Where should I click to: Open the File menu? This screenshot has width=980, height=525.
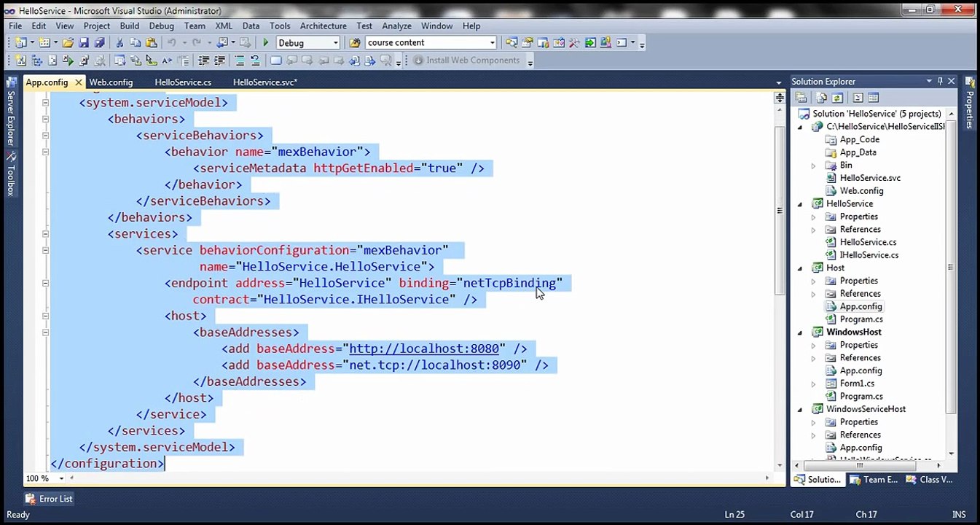click(x=15, y=26)
